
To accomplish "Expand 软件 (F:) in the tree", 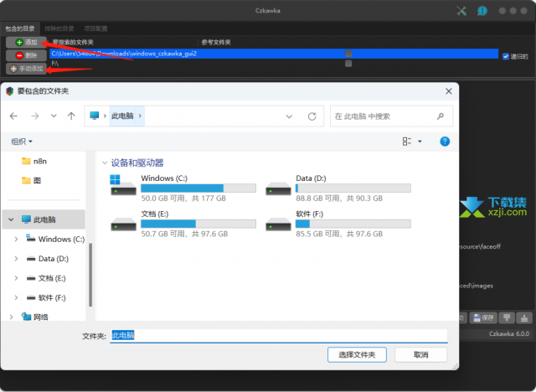I will tap(16, 297).
